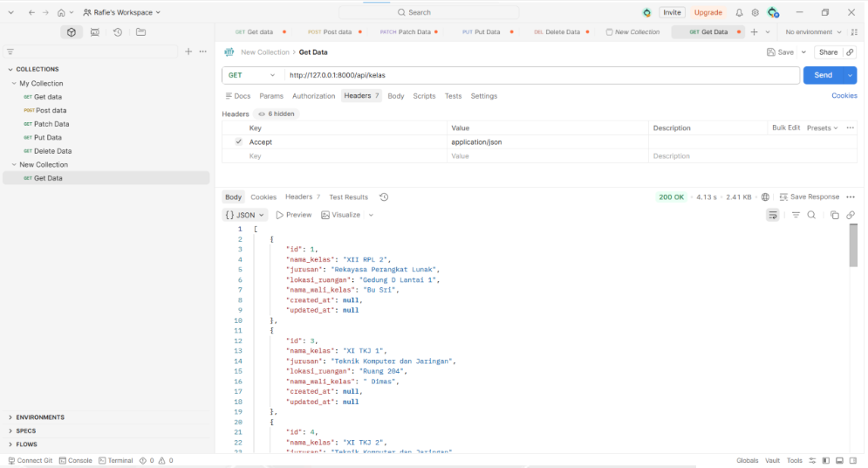Click the response link icon
868x468 pixels.
coord(851,215)
